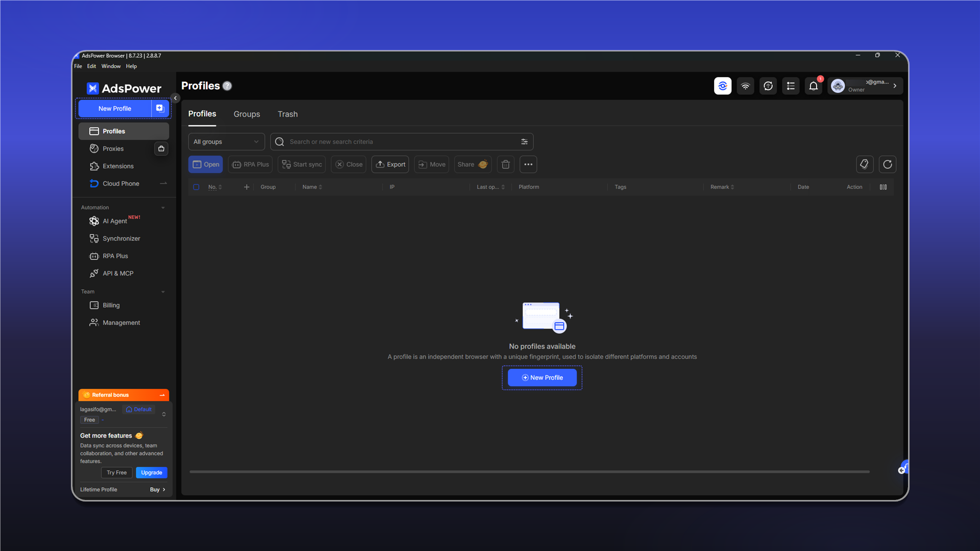
Task: Click the search magnifier icon
Action: tap(280, 142)
